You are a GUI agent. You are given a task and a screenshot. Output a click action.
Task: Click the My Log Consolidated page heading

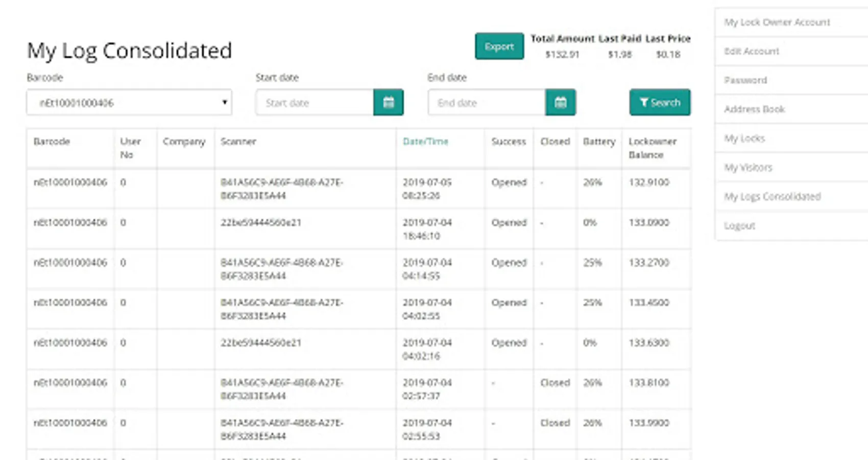(130, 51)
